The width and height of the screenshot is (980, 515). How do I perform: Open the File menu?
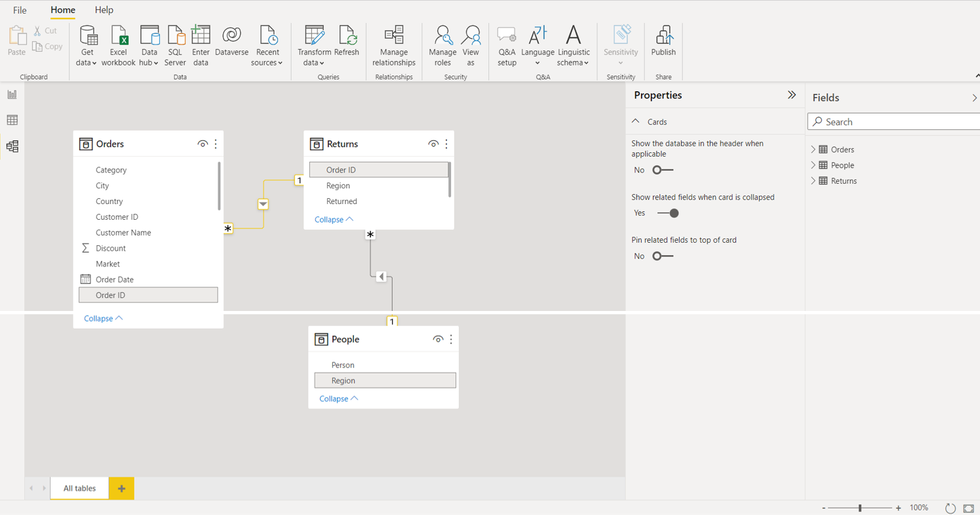click(x=20, y=10)
